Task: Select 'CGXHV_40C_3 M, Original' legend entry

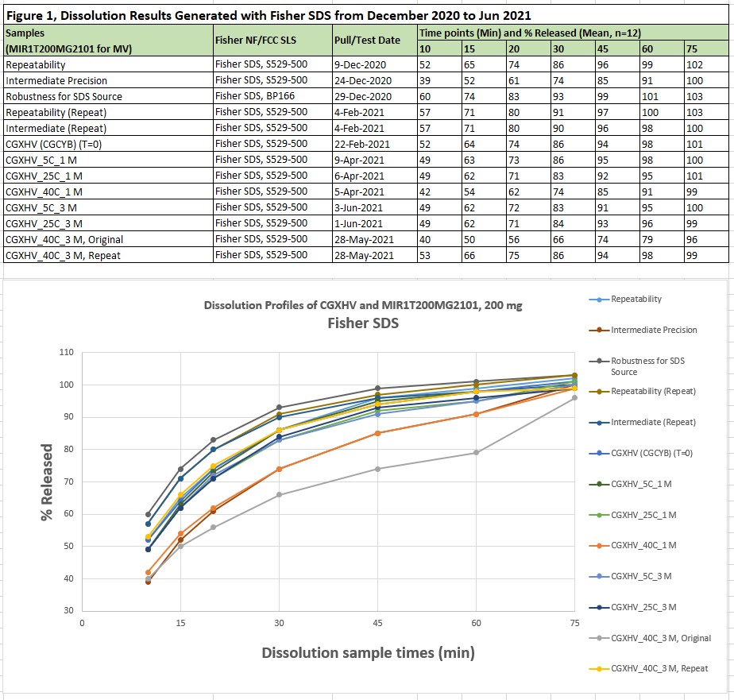Action: point(651,638)
